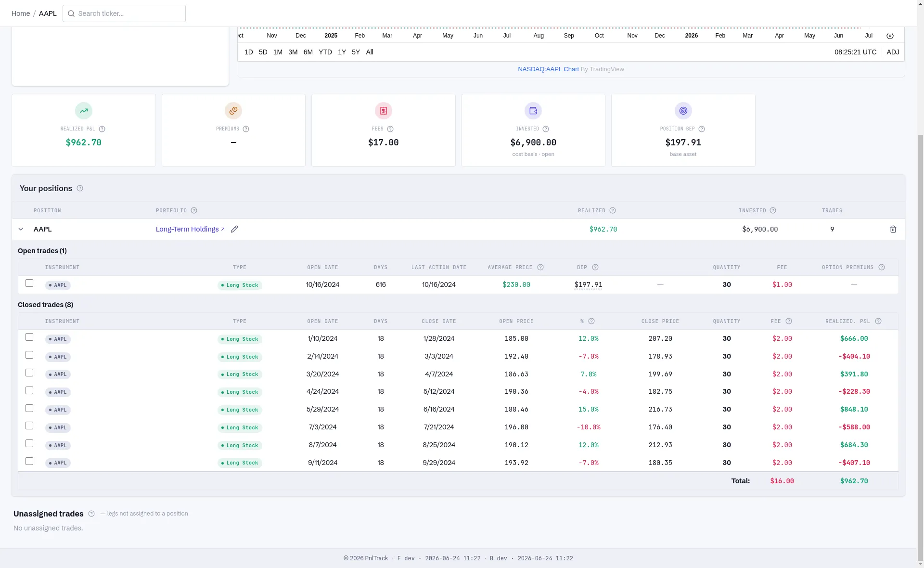Show help for Your positions heading

[80, 188]
